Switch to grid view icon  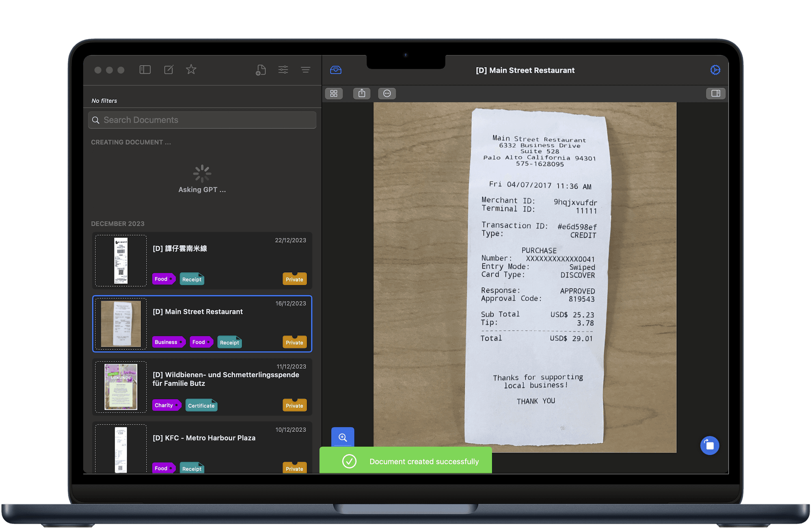click(x=334, y=94)
